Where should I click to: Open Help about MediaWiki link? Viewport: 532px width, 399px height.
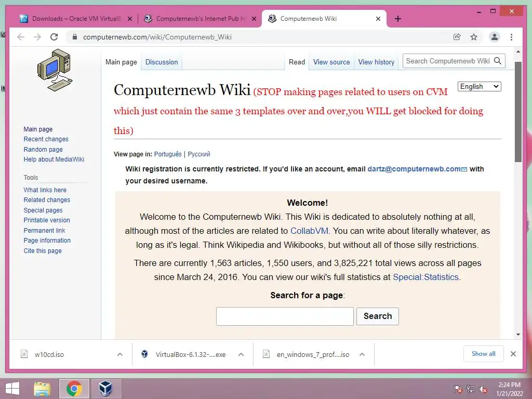tap(54, 159)
